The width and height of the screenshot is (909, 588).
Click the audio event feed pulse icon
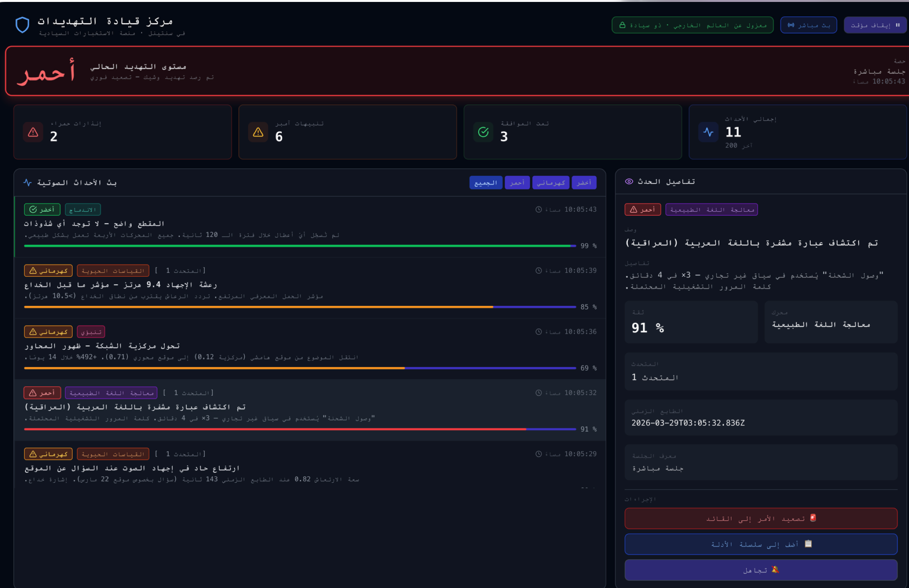(x=28, y=183)
